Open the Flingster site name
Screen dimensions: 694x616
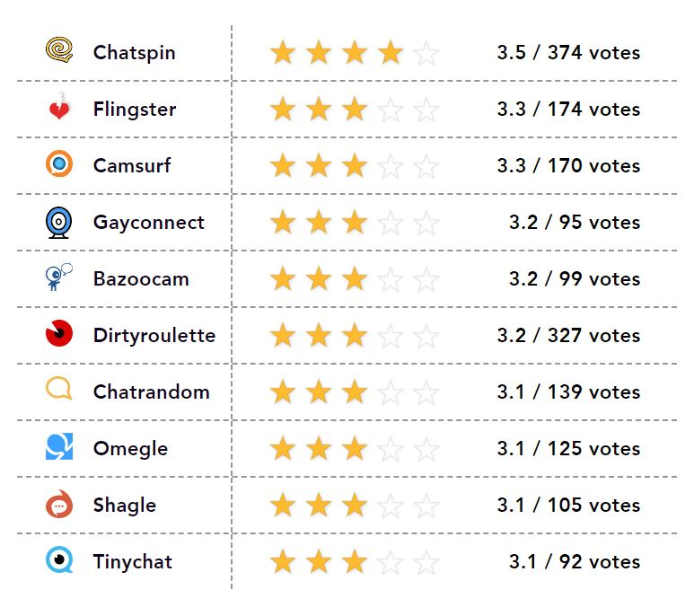point(134,110)
